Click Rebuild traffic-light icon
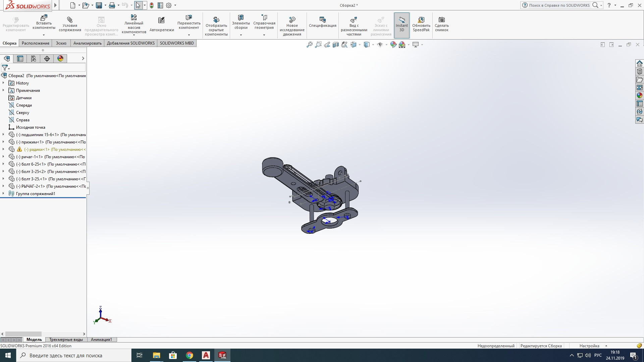 [x=152, y=5]
